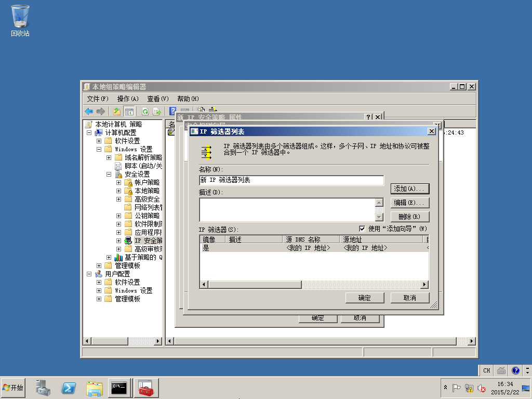Click the 名称 text input field
The height and width of the screenshot is (399, 532).
[x=291, y=180]
